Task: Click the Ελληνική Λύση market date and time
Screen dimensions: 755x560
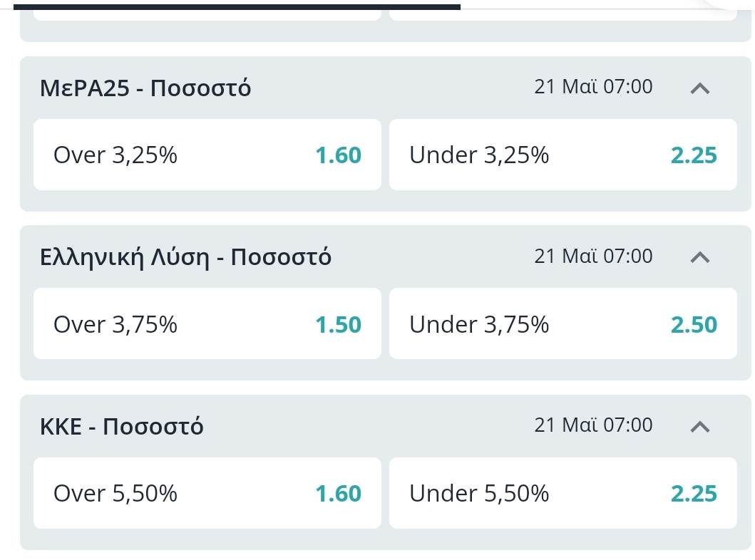Action: point(593,256)
